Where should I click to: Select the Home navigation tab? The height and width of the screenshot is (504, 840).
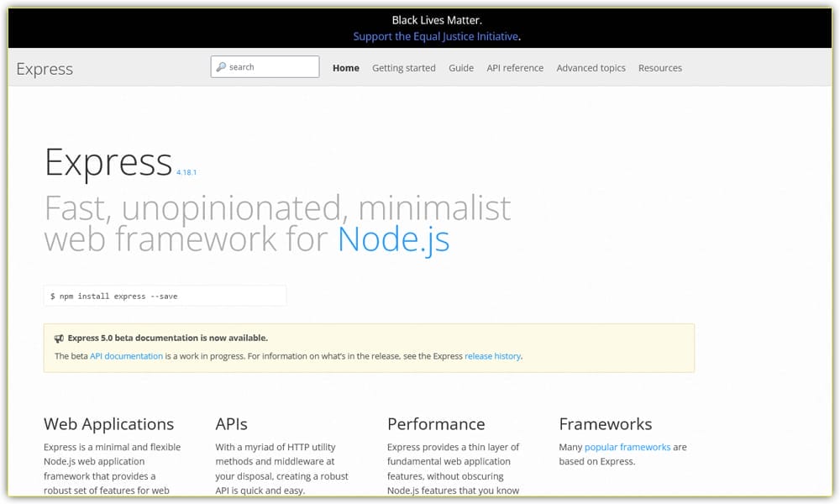(x=345, y=68)
